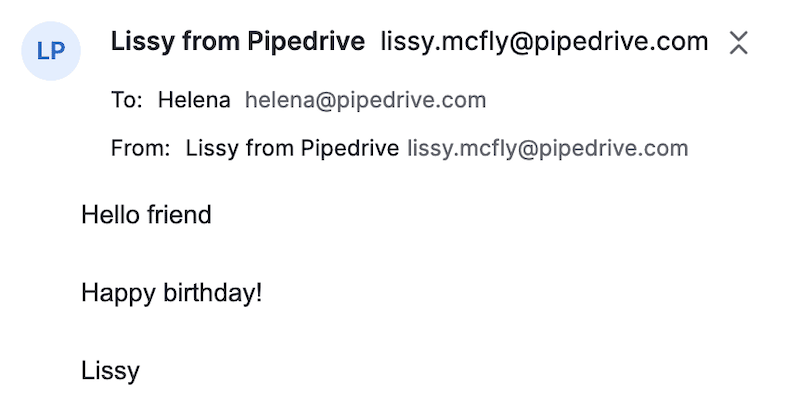Click the "Lissy" signature in the body
Image resolution: width=800 pixels, height=409 pixels.
[x=110, y=371]
